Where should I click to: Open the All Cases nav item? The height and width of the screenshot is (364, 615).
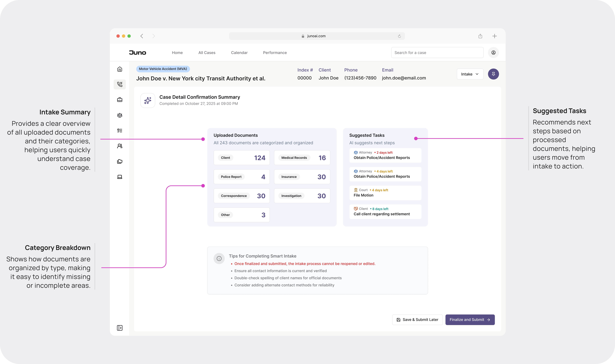207,52
